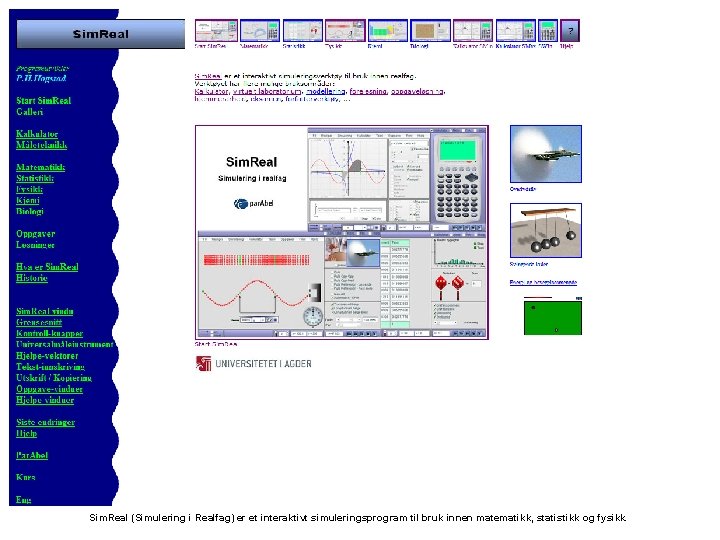
Task: Open Hjelpe-vektorer sidebar link
Action: pyautogui.click(x=47, y=355)
